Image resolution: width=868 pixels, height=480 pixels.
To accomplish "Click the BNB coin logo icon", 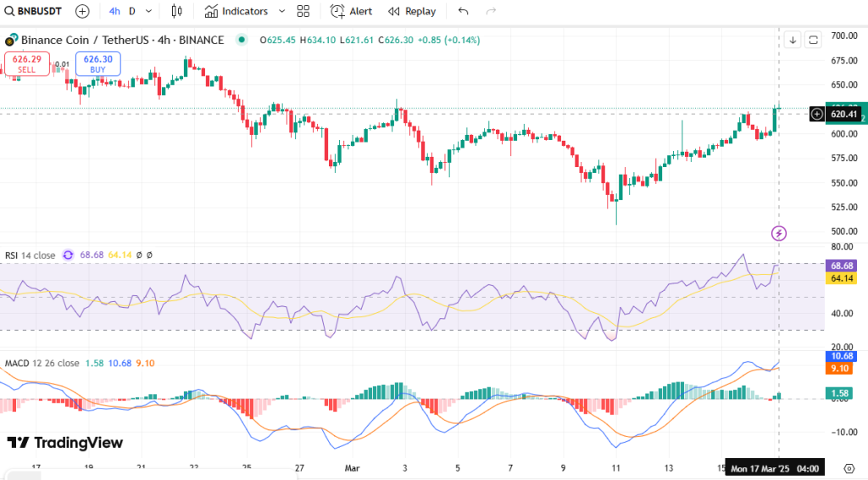I will coord(11,40).
